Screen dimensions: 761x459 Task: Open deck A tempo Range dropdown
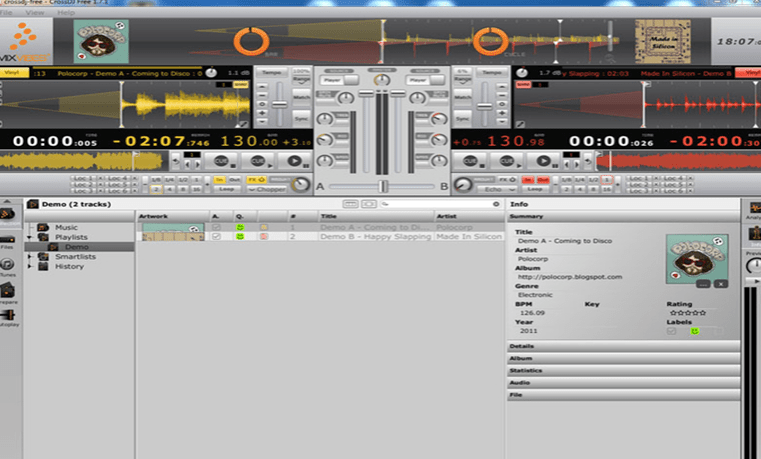(301, 79)
